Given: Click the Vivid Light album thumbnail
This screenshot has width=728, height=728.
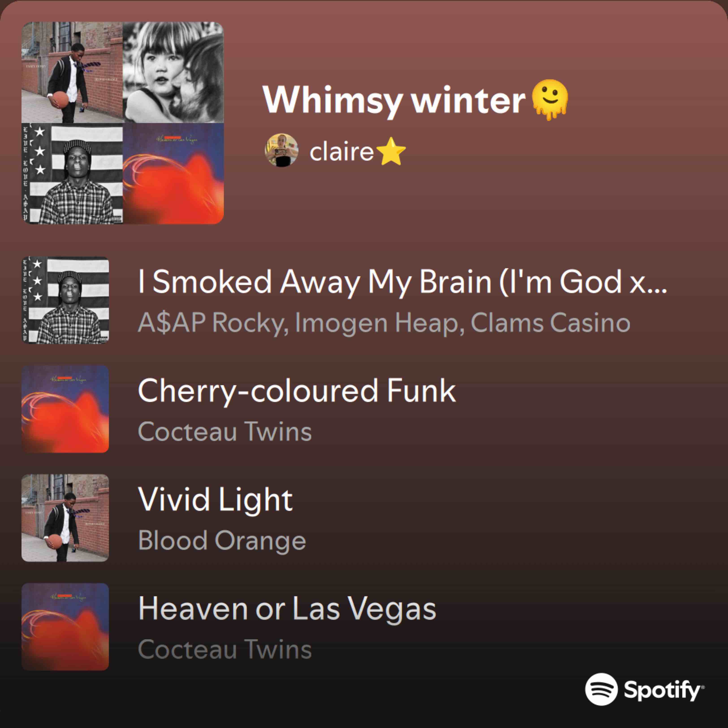Looking at the screenshot, I should coord(65,518).
